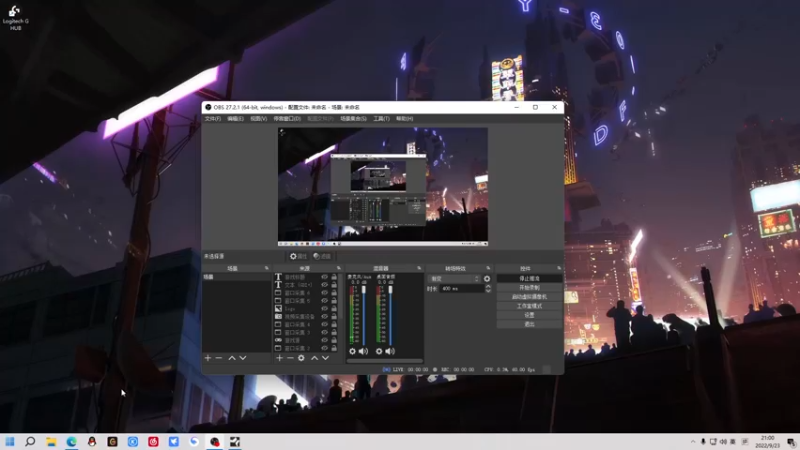Viewport: 800px width, 450px height.
Task: Hide the 视频采集设备 source
Action: coord(324,316)
